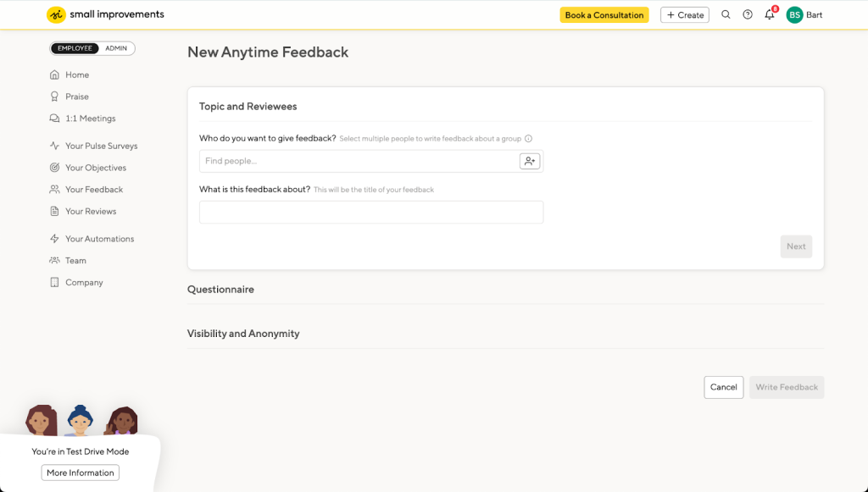
Task: Click the info icon next to group hint
Action: tap(528, 139)
